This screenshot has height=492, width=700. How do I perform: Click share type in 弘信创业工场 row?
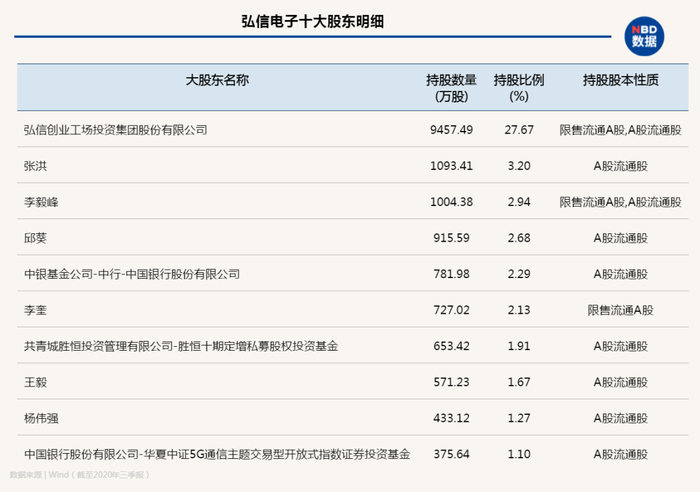621,130
